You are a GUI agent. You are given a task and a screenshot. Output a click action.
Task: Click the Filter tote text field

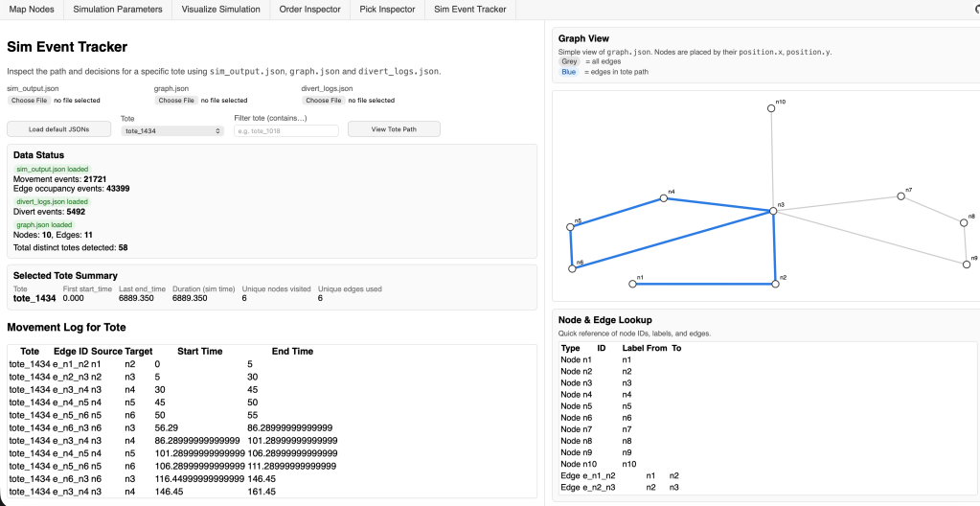pos(286,130)
